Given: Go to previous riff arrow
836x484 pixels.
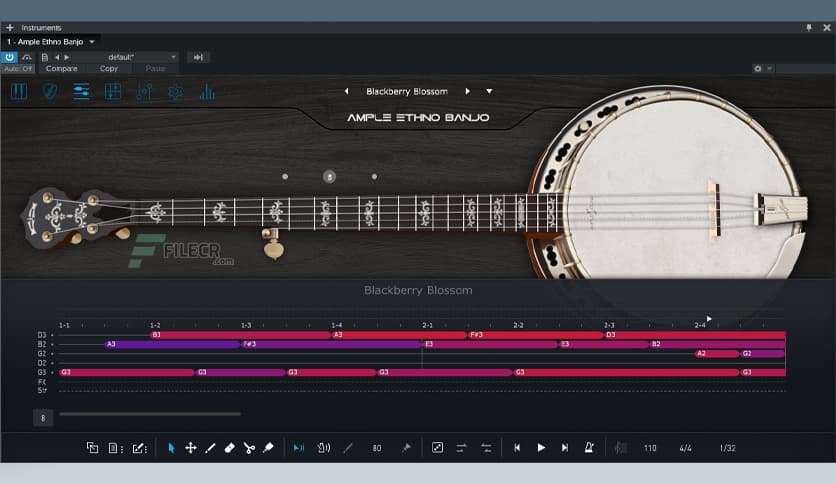Looking at the screenshot, I should 346,91.
